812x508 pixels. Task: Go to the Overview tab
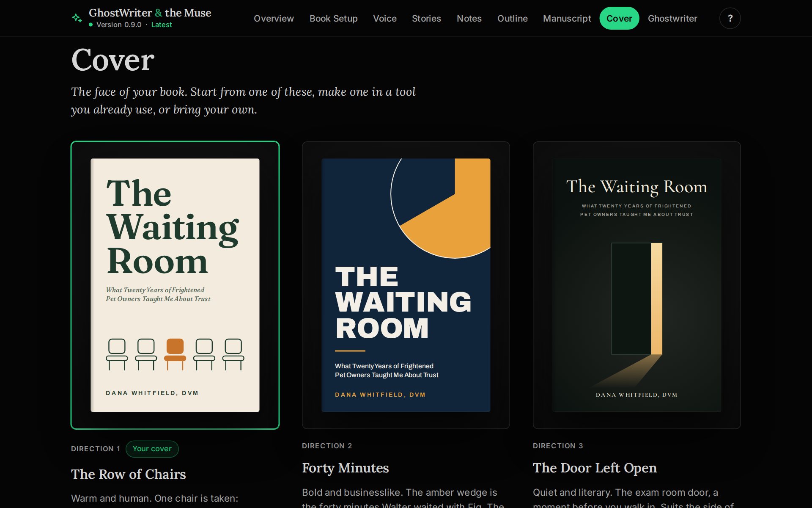pyautogui.click(x=274, y=18)
